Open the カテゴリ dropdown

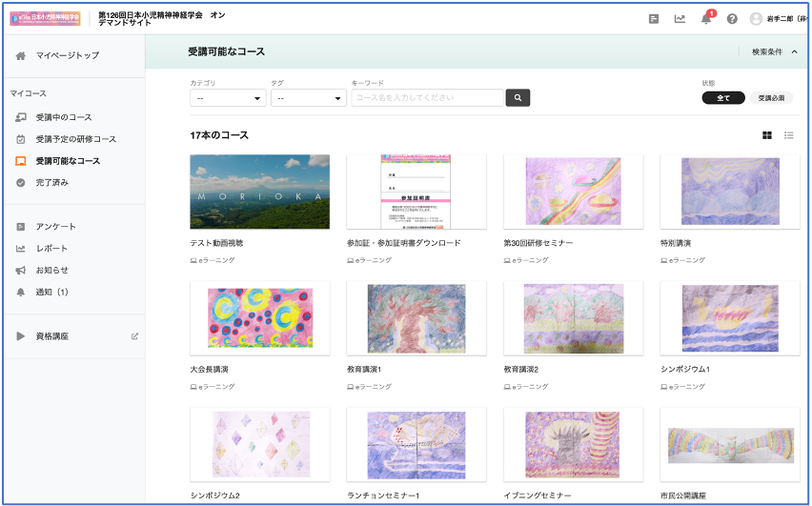click(228, 98)
